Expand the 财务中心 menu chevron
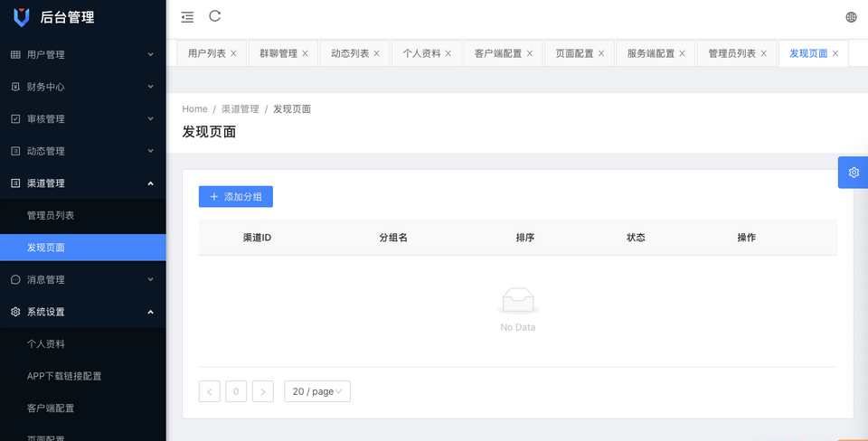Image resolution: width=868 pixels, height=441 pixels. [x=151, y=87]
